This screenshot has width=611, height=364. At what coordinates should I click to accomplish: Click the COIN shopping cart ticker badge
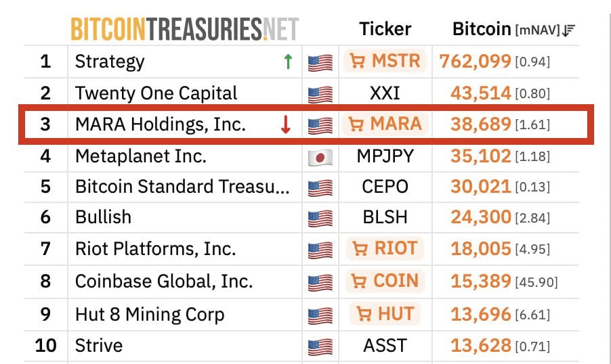pyautogui.click(x=385, y=281)
